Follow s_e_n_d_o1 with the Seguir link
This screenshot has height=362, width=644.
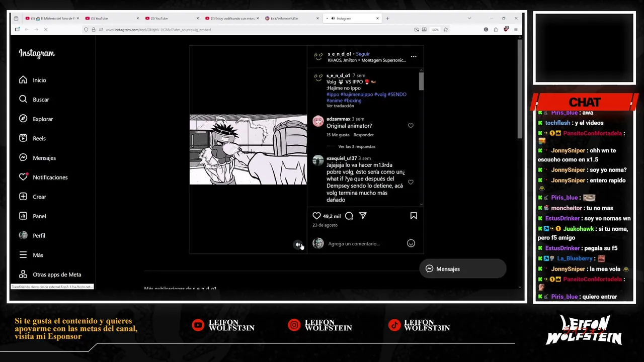[x=363, y=54]
